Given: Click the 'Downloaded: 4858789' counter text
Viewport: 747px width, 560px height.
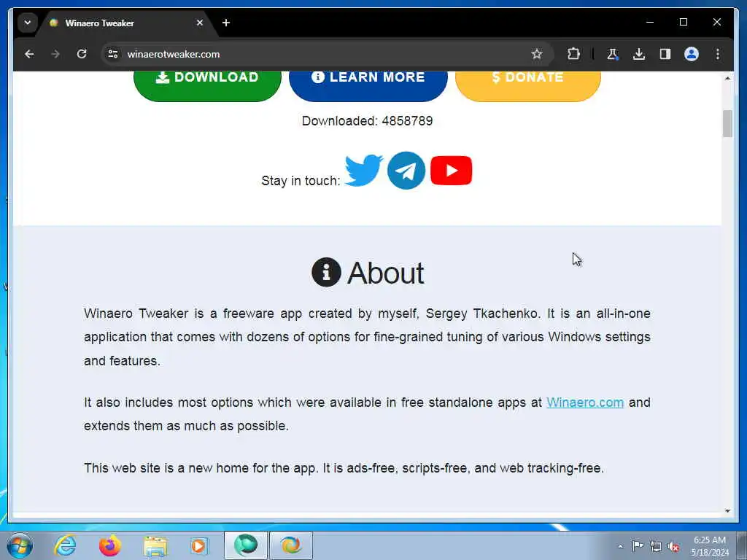Looking at the screenshot, I should pos(368,121).
